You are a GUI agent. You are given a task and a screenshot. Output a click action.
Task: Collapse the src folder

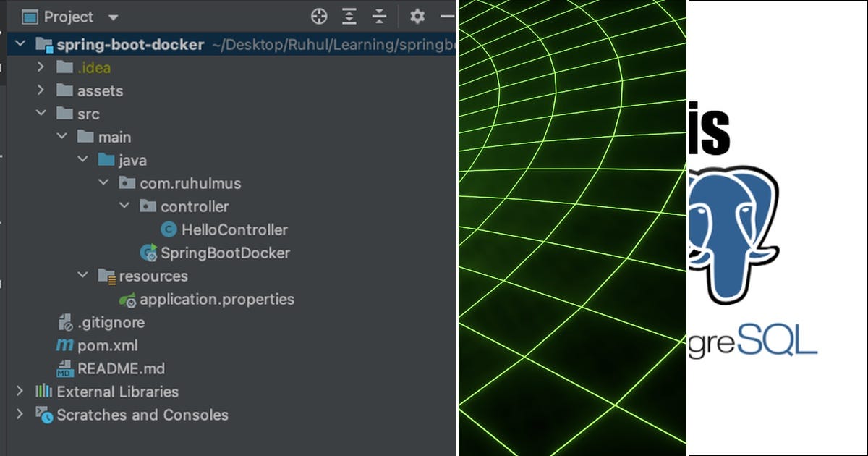coord(41,114)
